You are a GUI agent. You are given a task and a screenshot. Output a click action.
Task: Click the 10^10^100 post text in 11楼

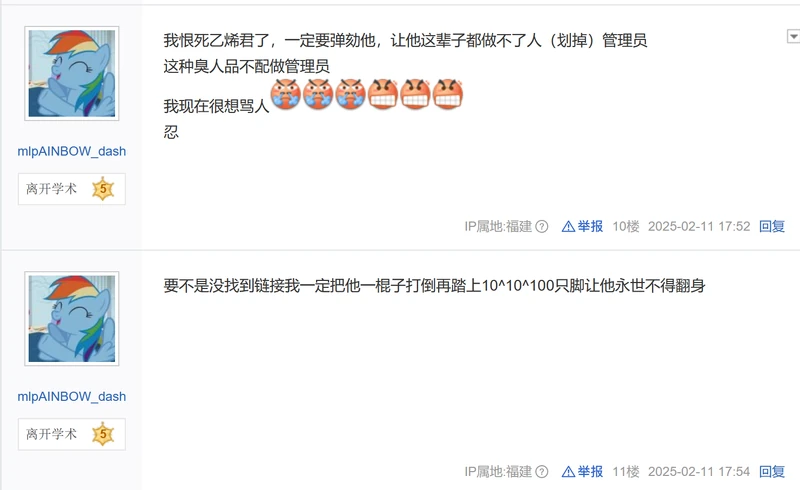[x=434, y=285]
